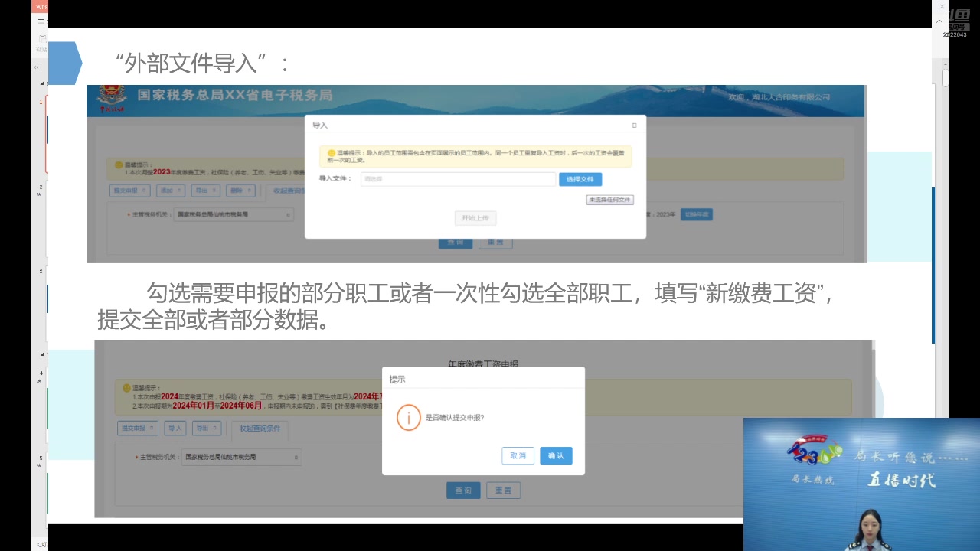This screenshot has width=980, height=551.
Task: Click the 温馨提示 icon in the upper page notice
Action: [119, 165]
